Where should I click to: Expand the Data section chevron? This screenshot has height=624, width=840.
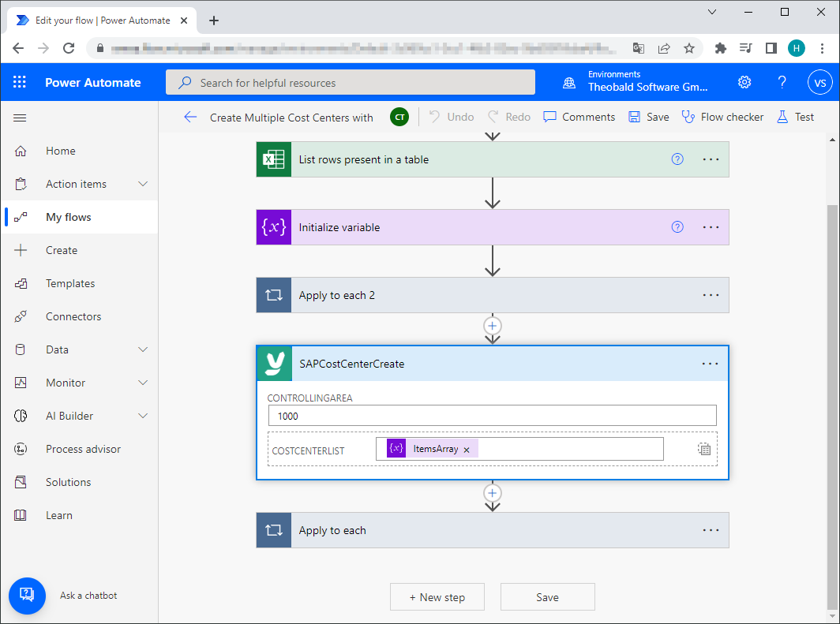coord(142,349)
